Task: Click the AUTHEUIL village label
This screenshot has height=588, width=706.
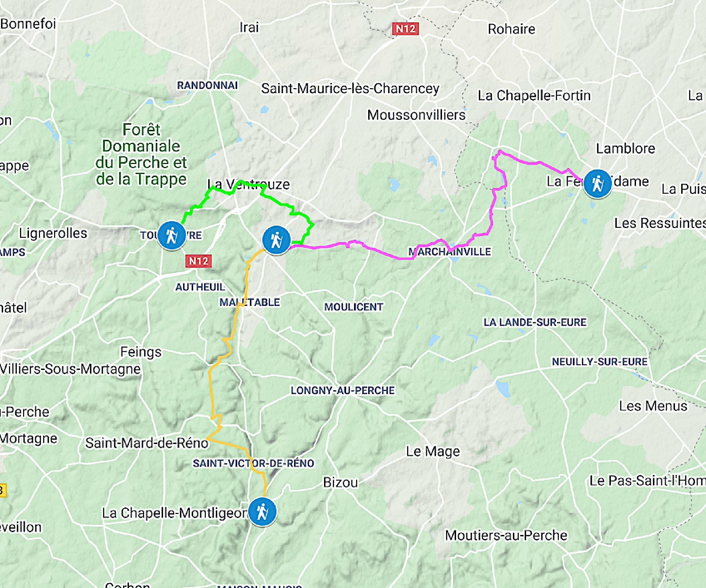Action: pyautogui.click(x=200, y=287)
